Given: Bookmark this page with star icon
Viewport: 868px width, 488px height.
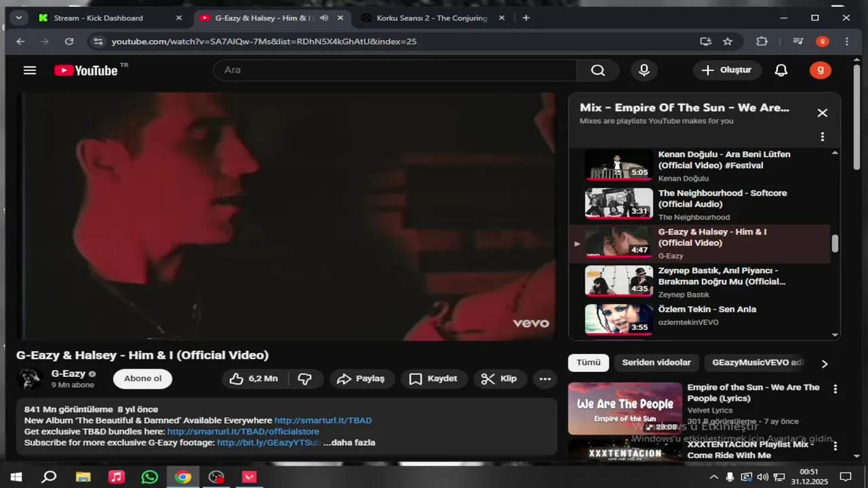Looking at the screenshot, I should pos(728,41).
